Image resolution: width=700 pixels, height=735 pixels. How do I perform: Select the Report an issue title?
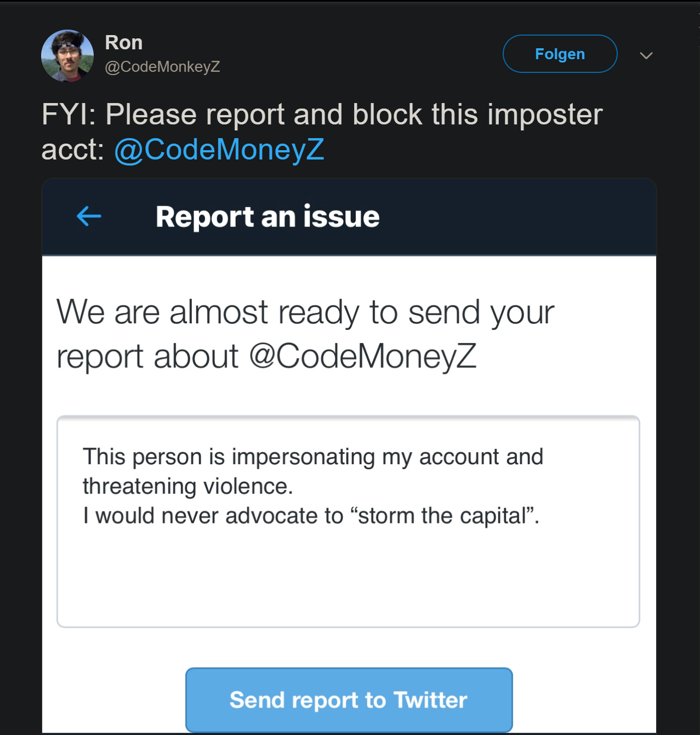[268, 216]
